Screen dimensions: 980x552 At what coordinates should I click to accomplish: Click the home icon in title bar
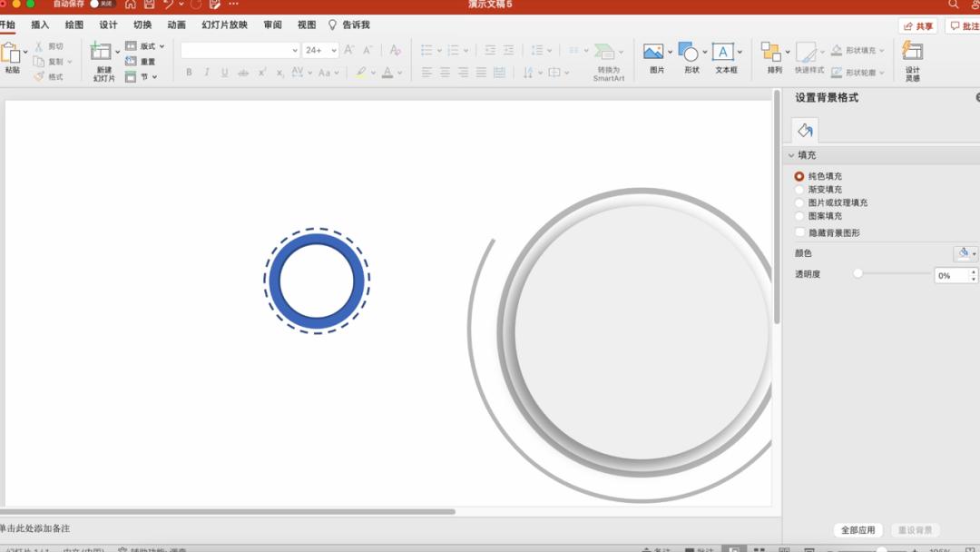tap(131, 5)
